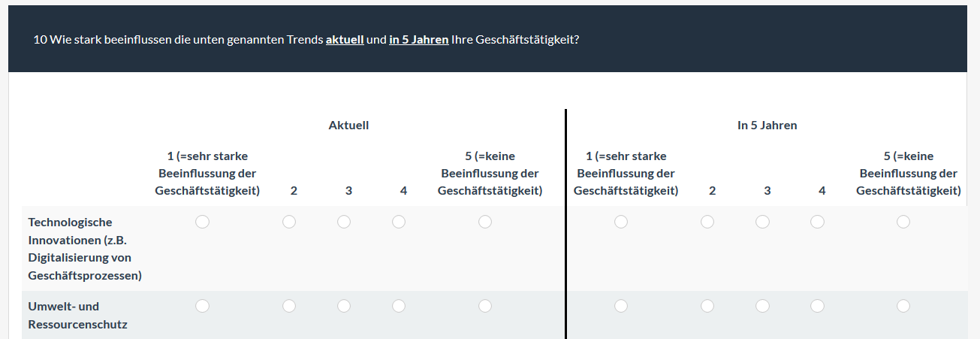Select 2 for Technologische Innovationen under Aktuell

(289, 222)
